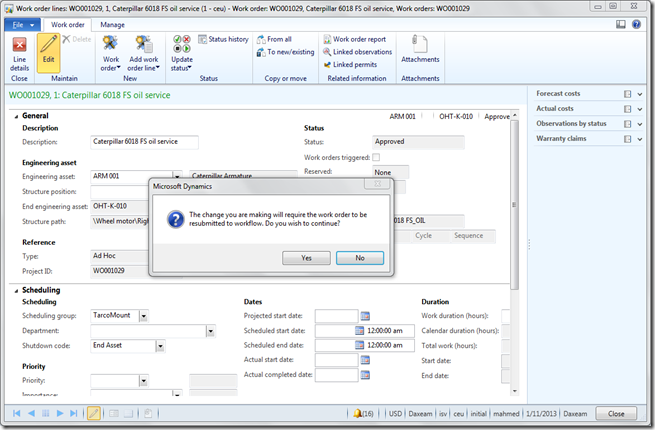Go to next record arrow in status bar
The height and width of the screenshot is (430, 655).
[59, 413]
